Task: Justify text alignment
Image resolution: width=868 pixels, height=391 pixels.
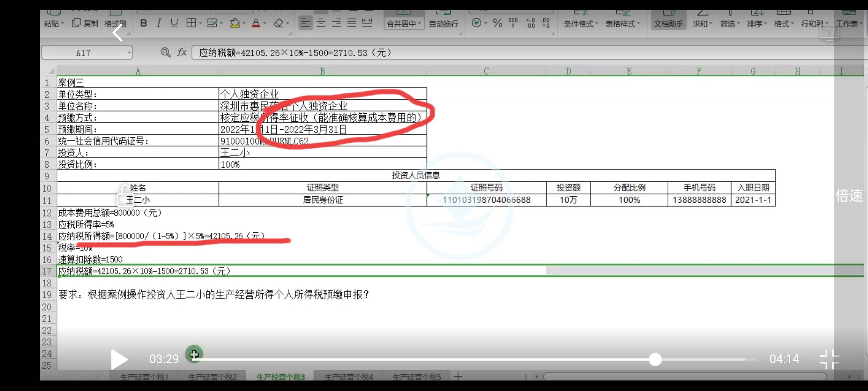Action: [352, 23]
